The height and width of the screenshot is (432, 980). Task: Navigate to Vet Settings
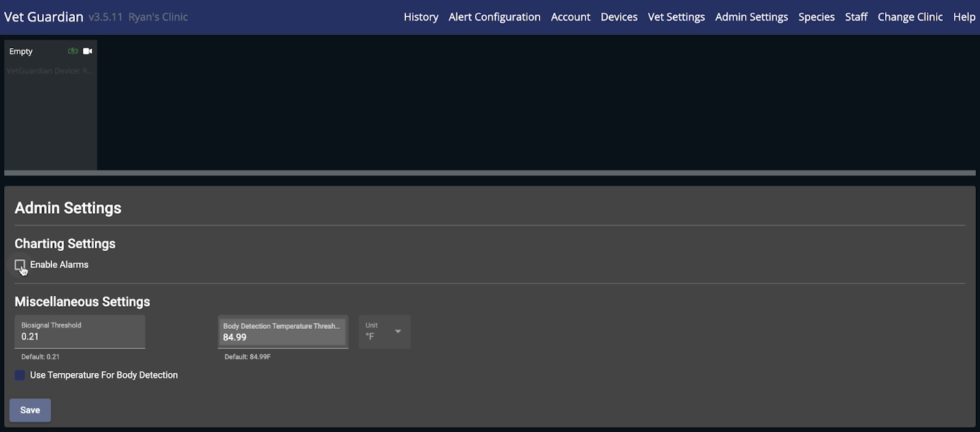(676, 17)
